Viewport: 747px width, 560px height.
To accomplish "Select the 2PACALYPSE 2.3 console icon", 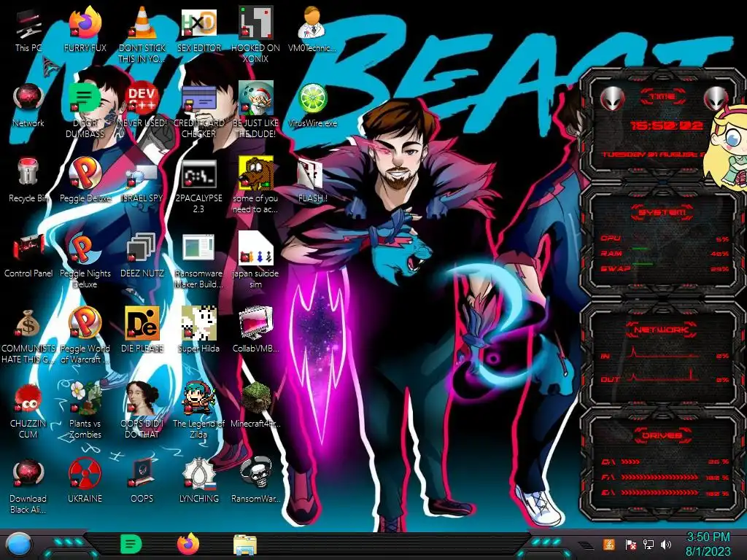I will (x=198, y=186).
